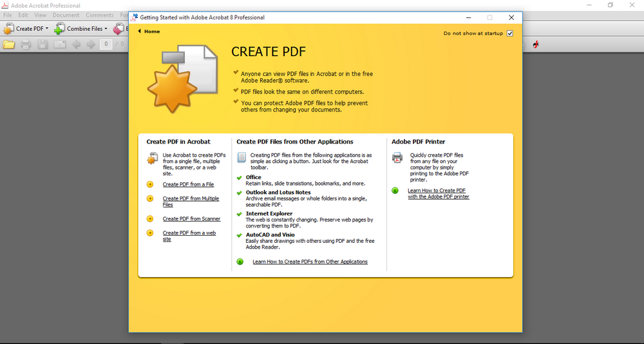Click the page number input field
The width and height of the screenshot is (644, 344).
(106, 44)
